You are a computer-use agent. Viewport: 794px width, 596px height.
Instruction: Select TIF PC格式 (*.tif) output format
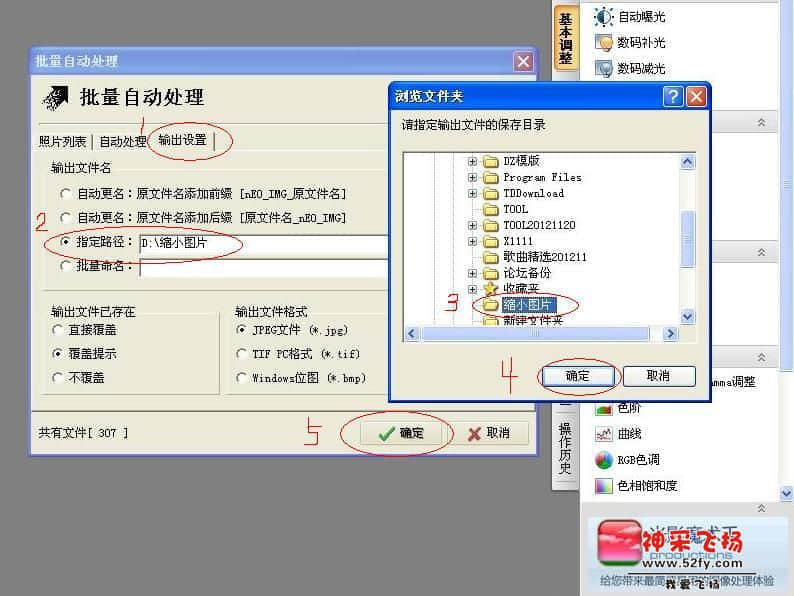pos(242,353)
